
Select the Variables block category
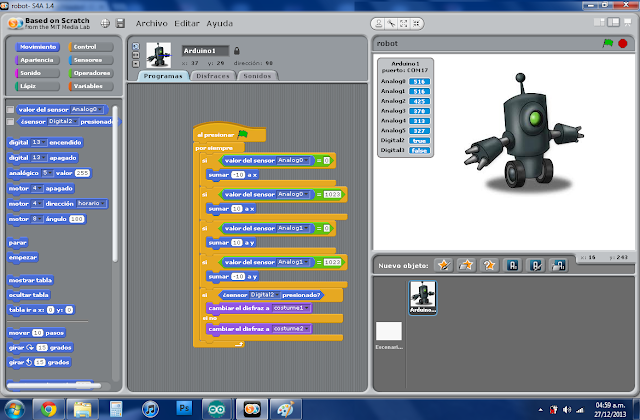pos(91,86)
